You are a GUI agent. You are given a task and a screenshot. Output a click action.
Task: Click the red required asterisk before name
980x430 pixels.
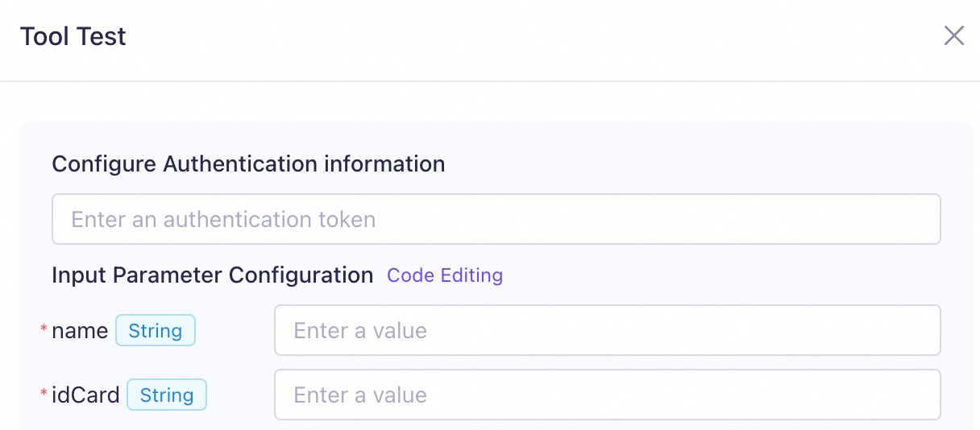(x=44, y=330)
